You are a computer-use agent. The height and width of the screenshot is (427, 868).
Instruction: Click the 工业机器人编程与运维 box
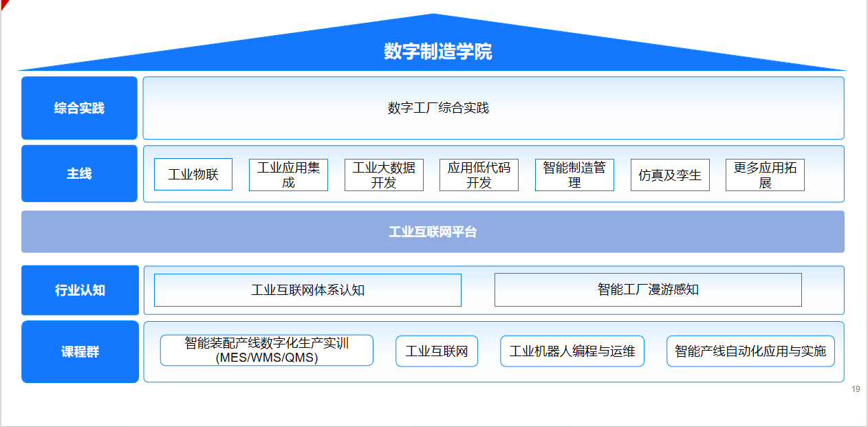pyautogui.click(x=572, y=351)
